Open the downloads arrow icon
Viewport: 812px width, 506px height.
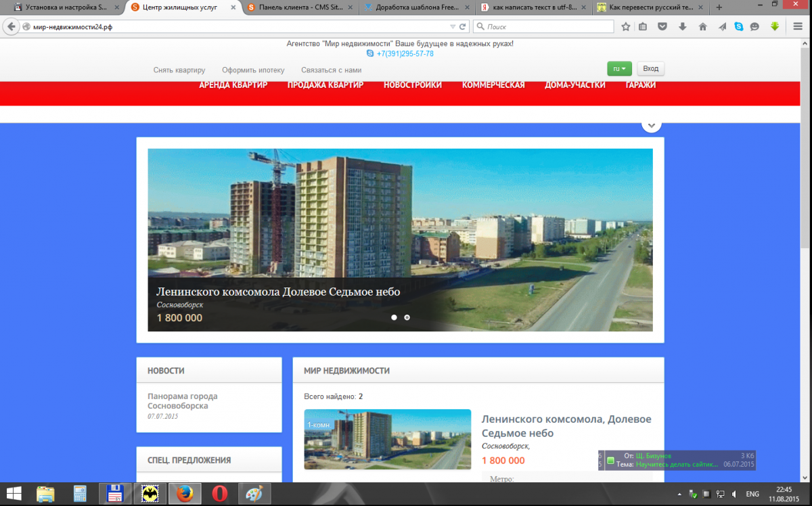[x=682, y=27]
